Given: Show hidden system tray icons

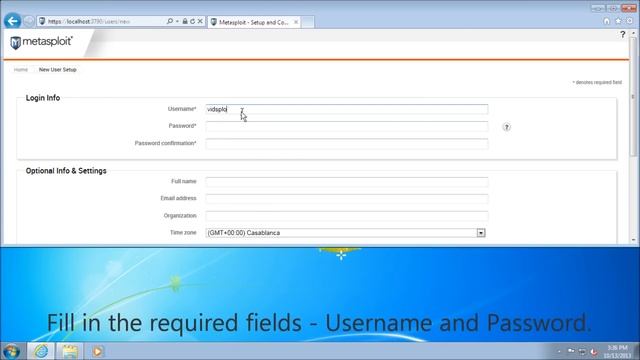Looking at the screenshot, I should (x=559, y=351).
